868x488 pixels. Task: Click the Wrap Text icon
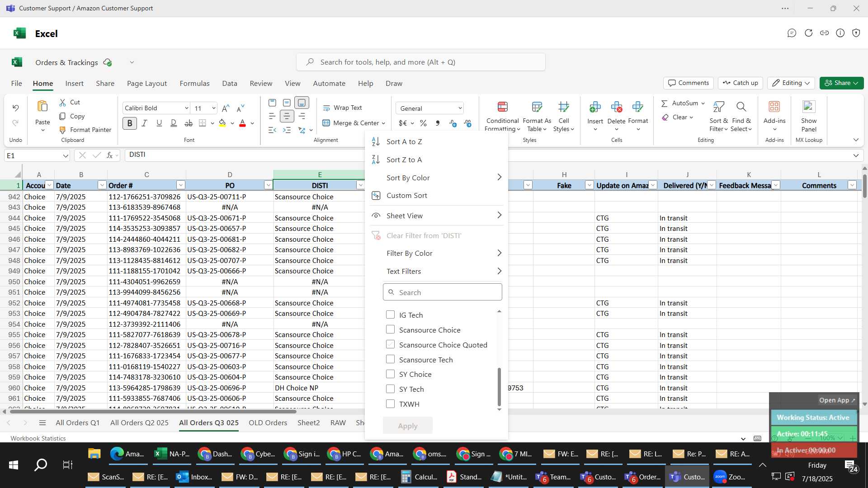coord(326,108)
